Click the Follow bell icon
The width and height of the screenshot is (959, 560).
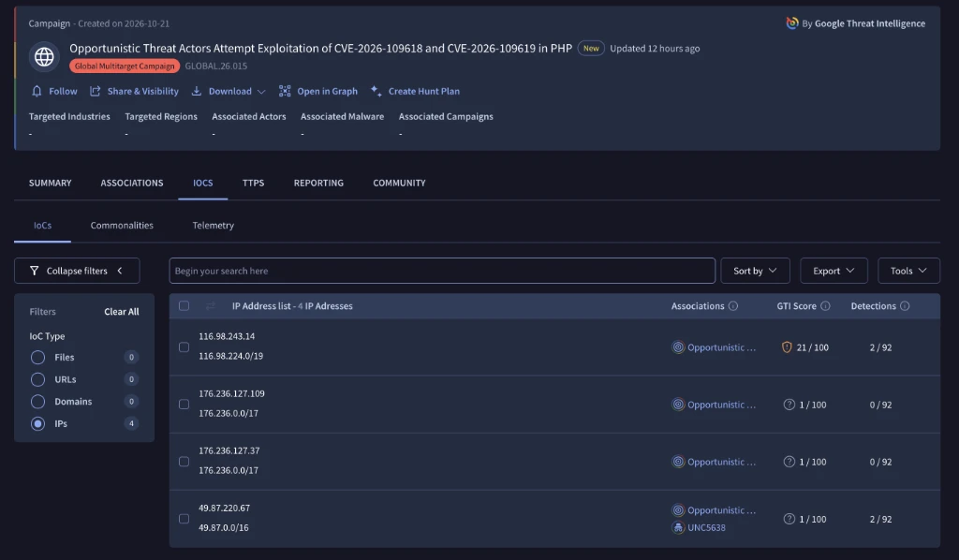37,91
